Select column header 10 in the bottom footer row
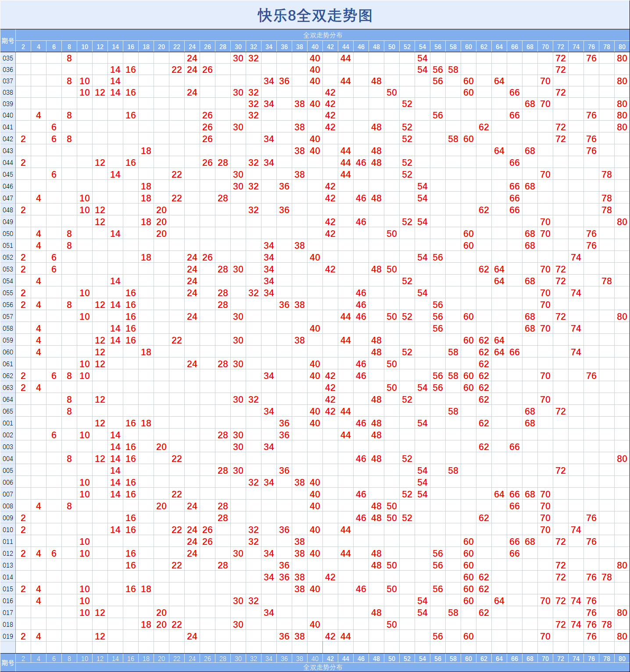Image resolution: width=630 pixels, height=672 pixels. click(x=85, y=658)
